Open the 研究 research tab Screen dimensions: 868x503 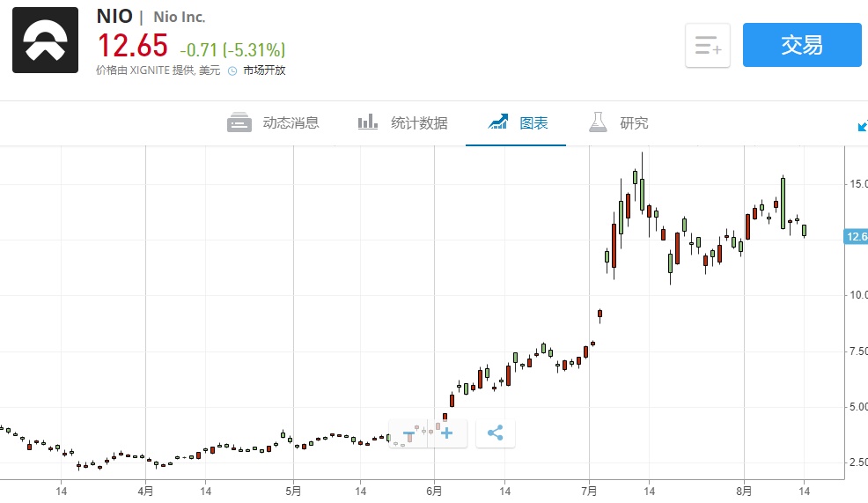[618, 122]
